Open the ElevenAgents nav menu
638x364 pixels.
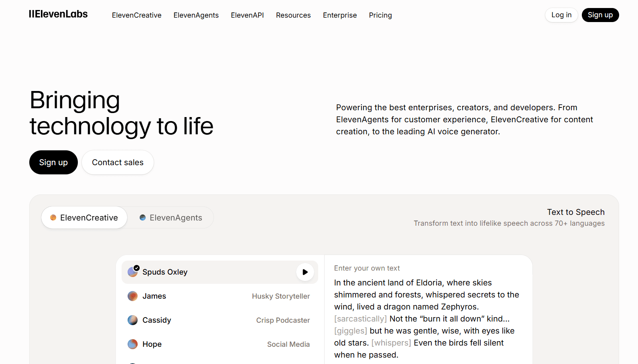pyautogui.click(x=196, y=15)
